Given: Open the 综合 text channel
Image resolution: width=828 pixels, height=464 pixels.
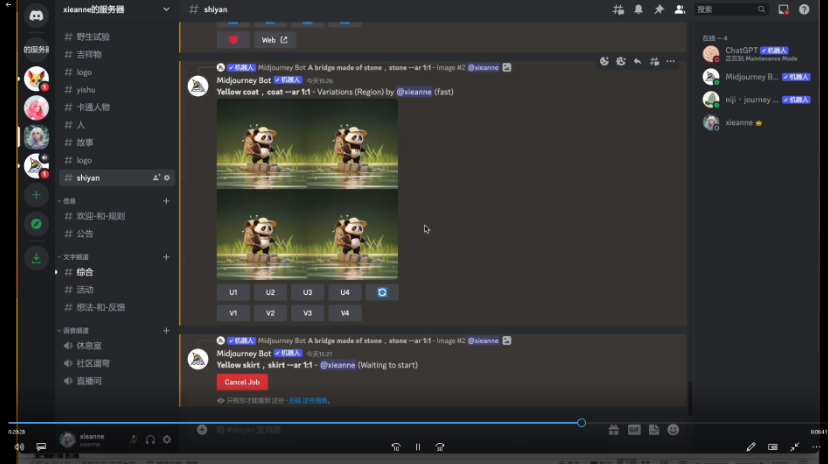Looking at the screenshot, I should (117, 272).
